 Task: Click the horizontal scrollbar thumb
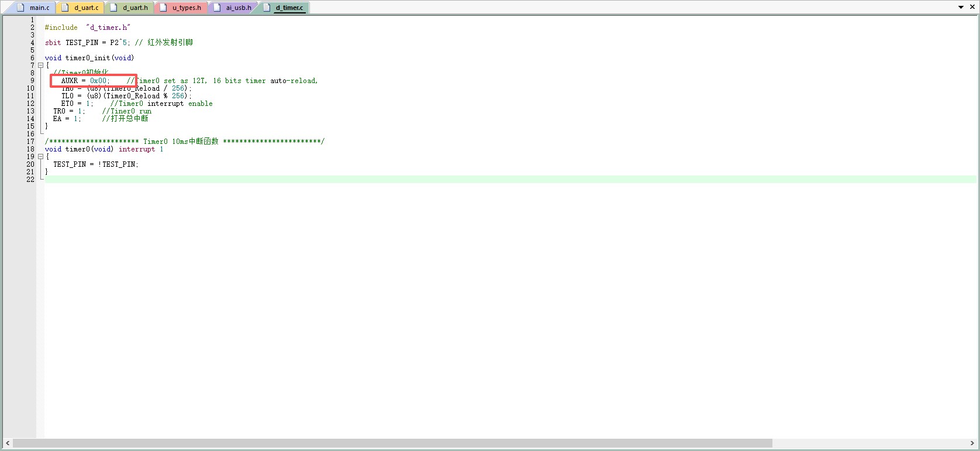tap(392, 443)
